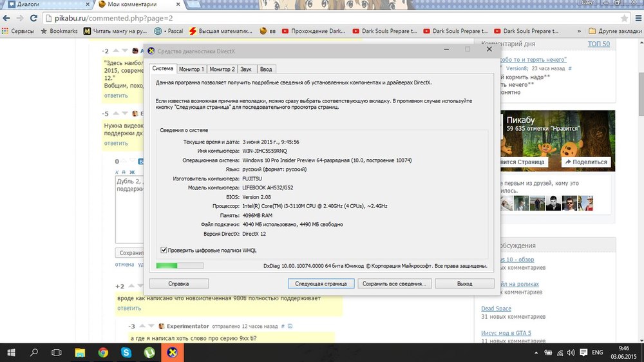The width and height of the screenshot is (644, 362).
Task: Switch to Chrome in the taskbar
Action: [103, 352]
